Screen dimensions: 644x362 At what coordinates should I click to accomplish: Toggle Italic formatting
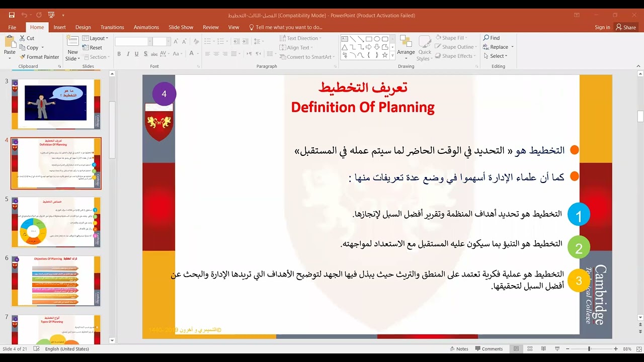point(128,54)
